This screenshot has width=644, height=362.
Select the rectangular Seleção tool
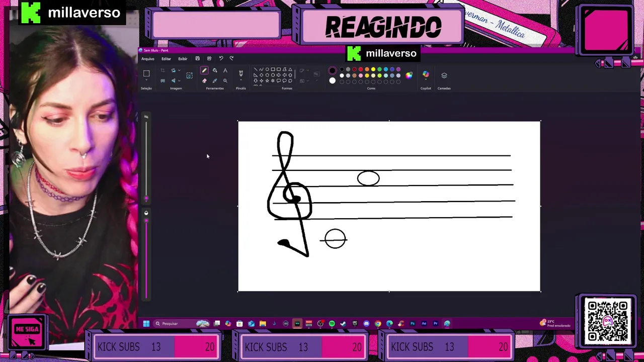coord(146,73)
